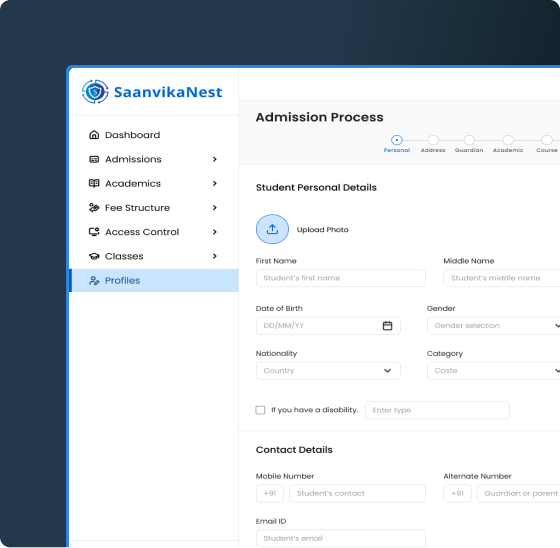Click the Access Control monitor icon
Viewport: 560px width, 548px height.
point(94,232)
